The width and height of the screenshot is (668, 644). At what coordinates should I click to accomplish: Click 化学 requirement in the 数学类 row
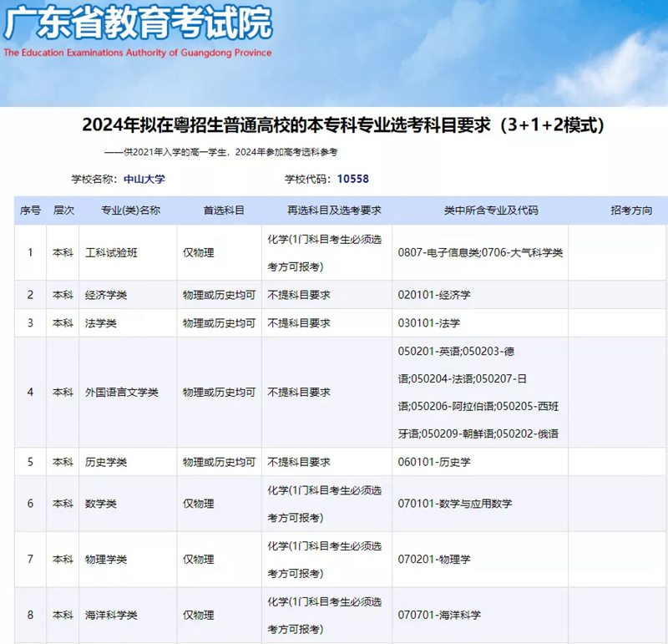coord(324,505)
